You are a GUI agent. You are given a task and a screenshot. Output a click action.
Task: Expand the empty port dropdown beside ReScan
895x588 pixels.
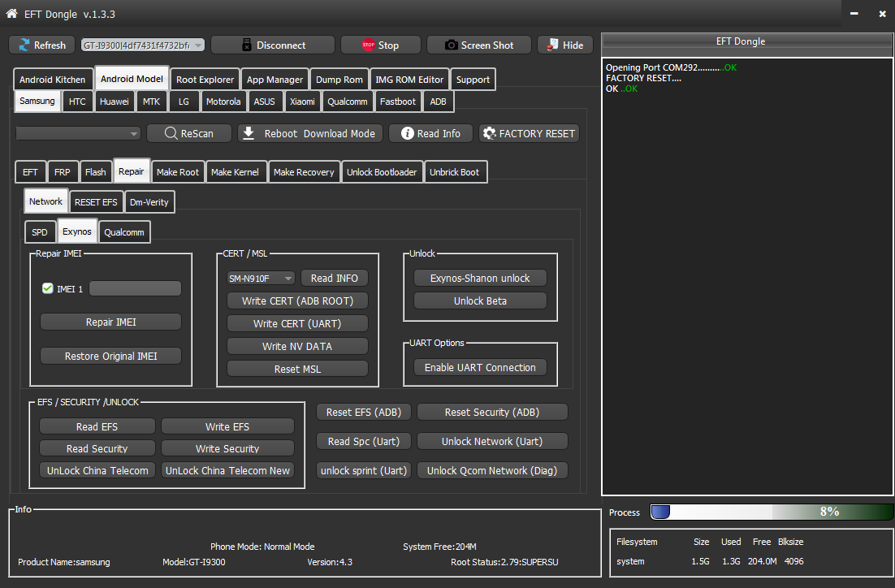[78, 133]
